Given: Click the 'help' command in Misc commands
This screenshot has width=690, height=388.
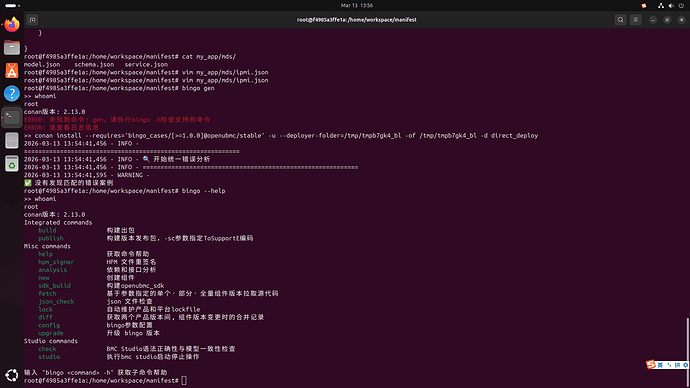Looking at the screenshot, I should 45,254.
